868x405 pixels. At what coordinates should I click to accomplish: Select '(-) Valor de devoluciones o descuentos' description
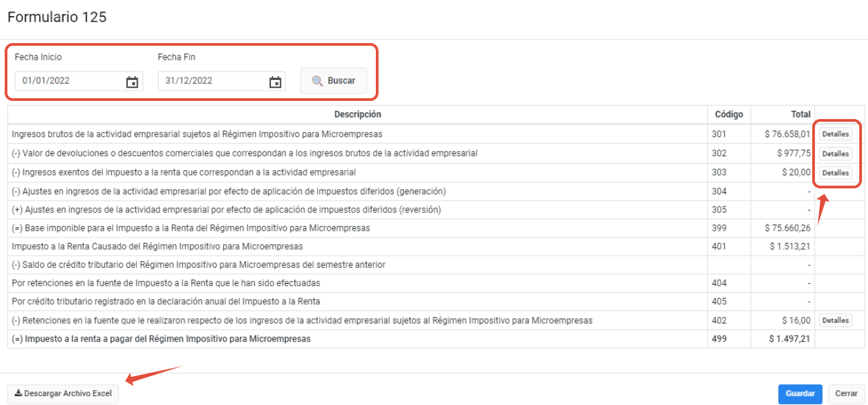pos(245,153)
